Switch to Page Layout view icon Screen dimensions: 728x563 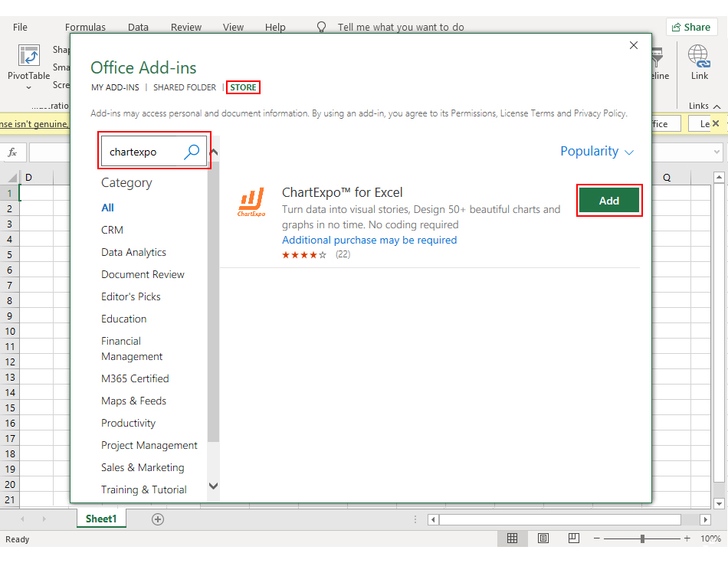pos(543,538)
